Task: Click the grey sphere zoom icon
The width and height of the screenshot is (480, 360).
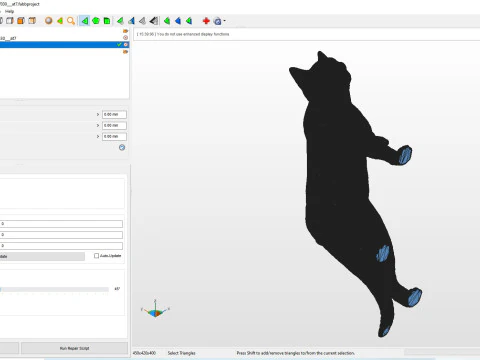Action: [49, 21]
